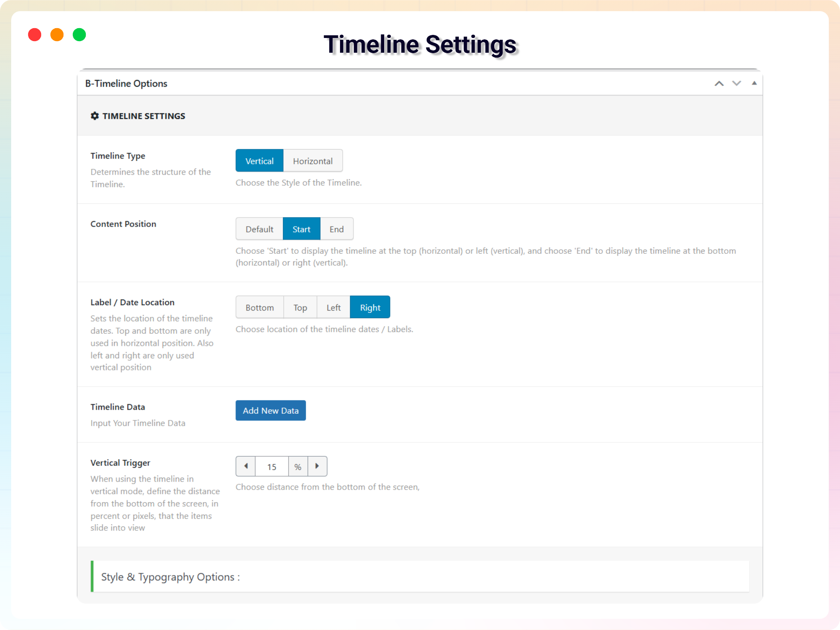Open the B-Timeline Options header
This screenshot has width=840, height=630.
click(x=126, y=84)
